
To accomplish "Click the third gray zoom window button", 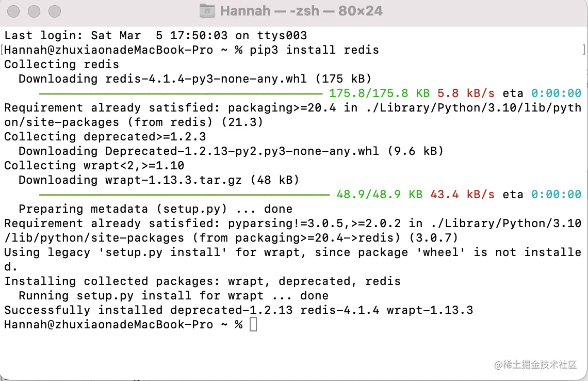I will point(54,11).
